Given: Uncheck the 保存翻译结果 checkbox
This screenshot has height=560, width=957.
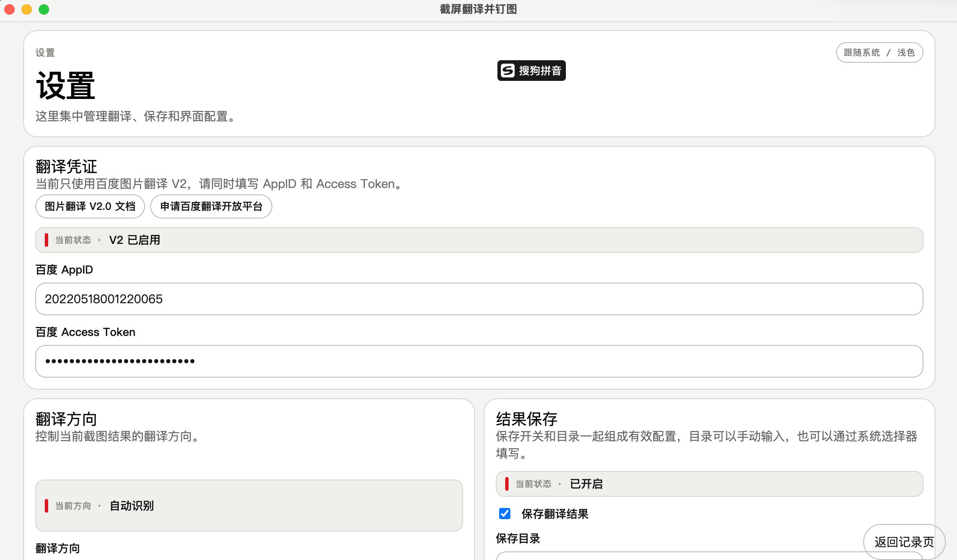Looking at the screenshot, I should click(505, 514).
